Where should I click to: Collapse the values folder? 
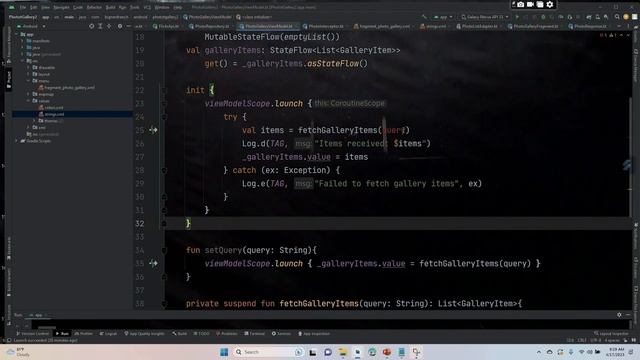coord(28,101)
